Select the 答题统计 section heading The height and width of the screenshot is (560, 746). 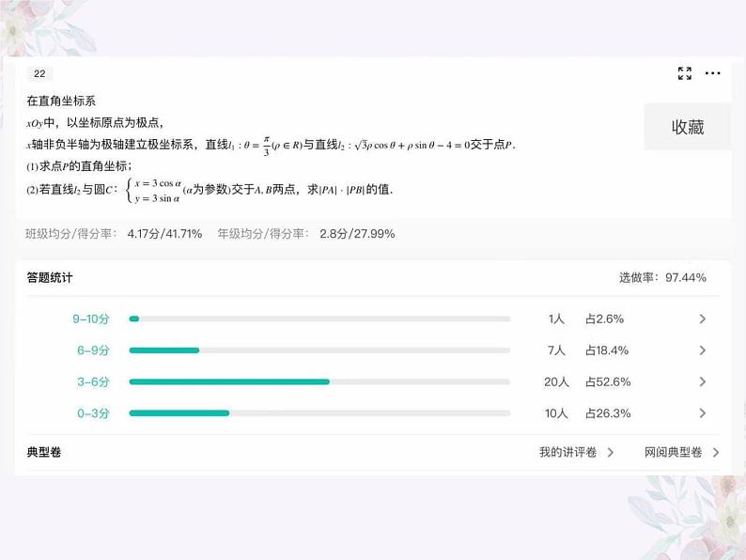click(50, 278)
